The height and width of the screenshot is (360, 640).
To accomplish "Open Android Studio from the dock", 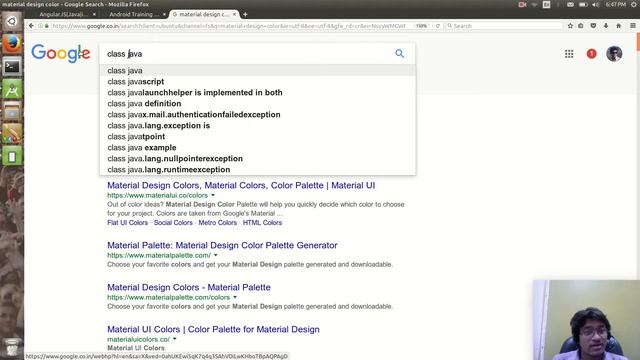I will click(12, 89).
